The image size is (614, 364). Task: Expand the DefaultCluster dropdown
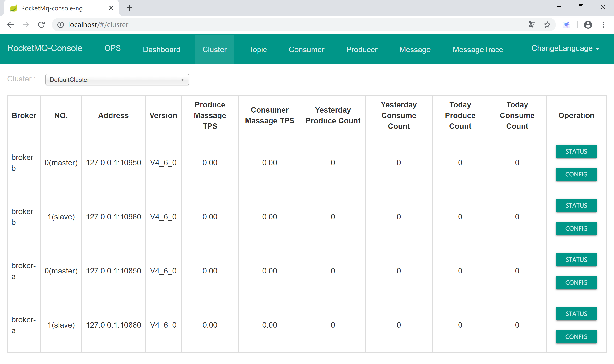pyautogui.click(x=117, y=80)
